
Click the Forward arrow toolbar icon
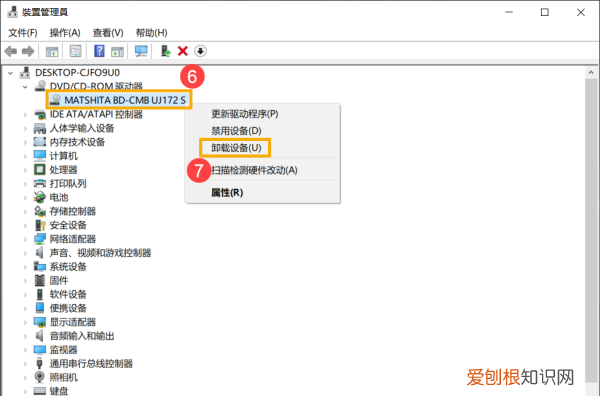click(28, 51)
